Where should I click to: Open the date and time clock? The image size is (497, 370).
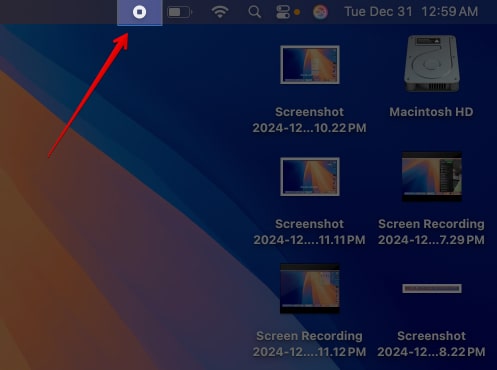(x=411, y=12)
